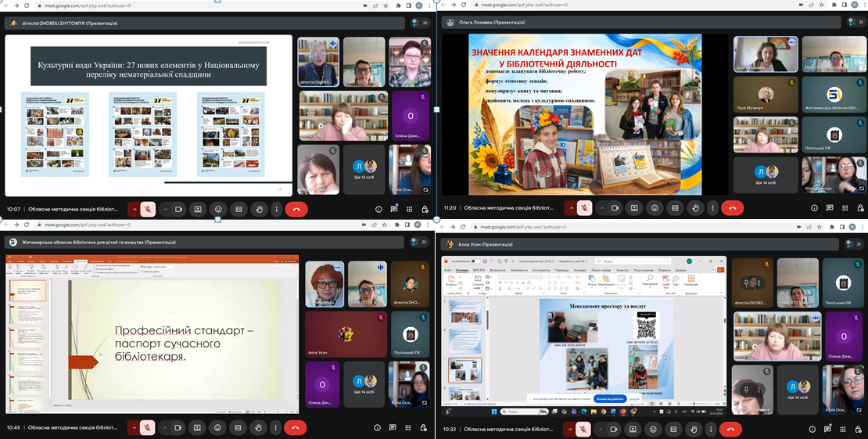Open the 'Ще 12 осіб' participants tile
Viewport: 868px width, 439px height.
[x=364, y=167]
